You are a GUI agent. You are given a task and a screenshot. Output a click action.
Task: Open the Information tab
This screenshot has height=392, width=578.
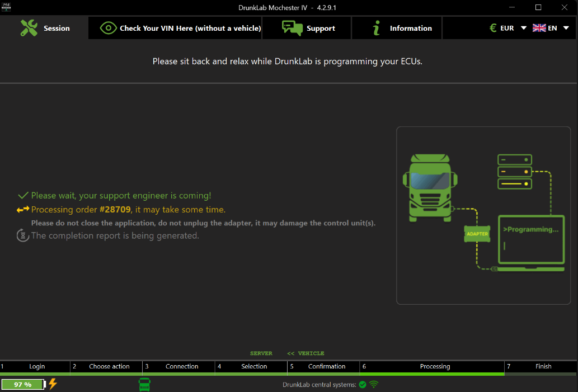tap(397, 27)
